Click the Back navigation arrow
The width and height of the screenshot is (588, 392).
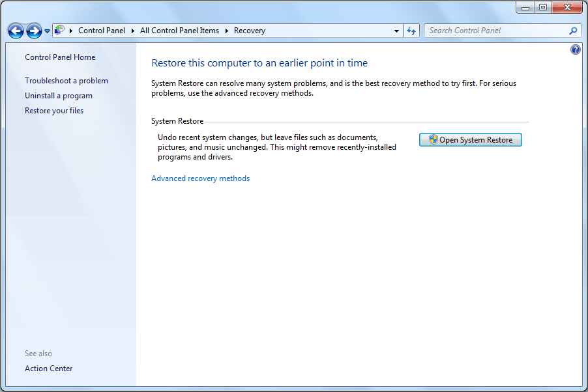point(15,31)
